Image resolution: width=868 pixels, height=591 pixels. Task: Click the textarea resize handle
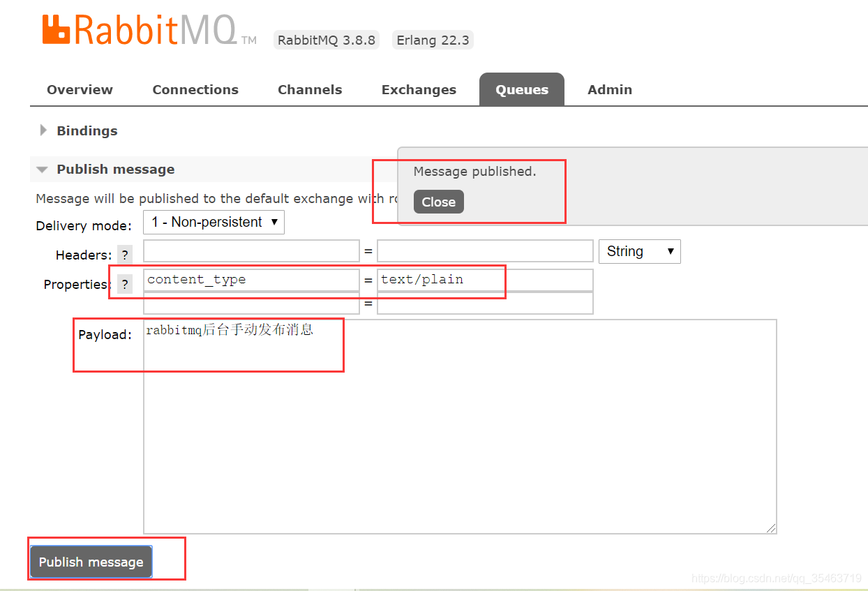(770, 528)
